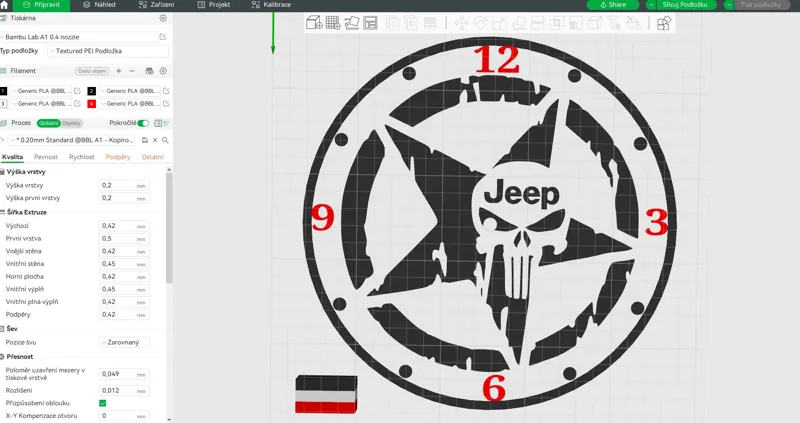The width and height of the screenshot is (800, 423).
Task: Edit the Bambu Lab A1 printer preset
Action: point(163,37)
